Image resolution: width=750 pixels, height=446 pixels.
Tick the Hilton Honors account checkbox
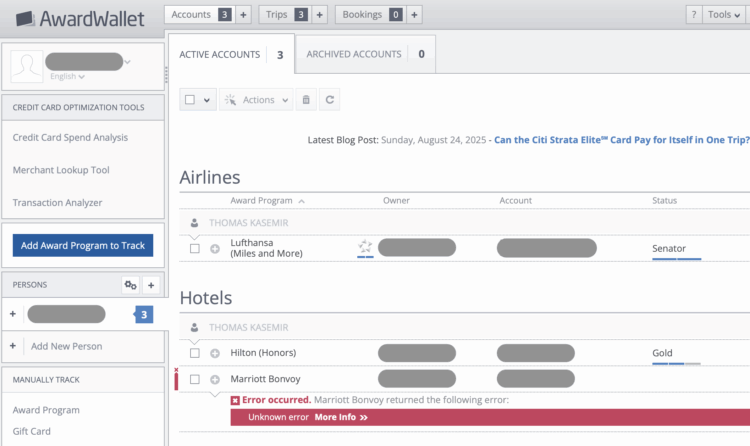click(195, 353)
